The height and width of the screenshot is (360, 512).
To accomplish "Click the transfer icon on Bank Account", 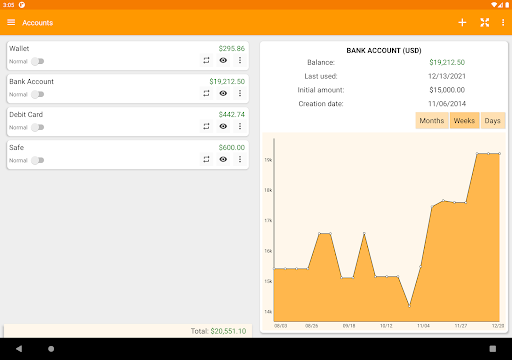I will click(x=206, y=93).
